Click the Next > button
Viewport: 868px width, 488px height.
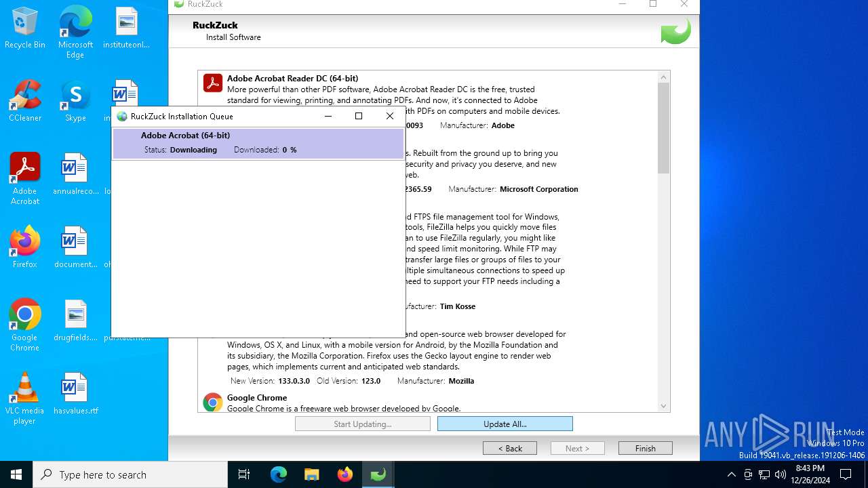(578, 448)
